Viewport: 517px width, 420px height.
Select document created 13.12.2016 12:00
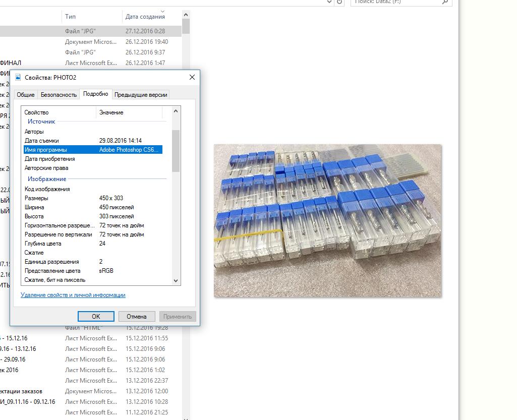(x=91, y=391)
